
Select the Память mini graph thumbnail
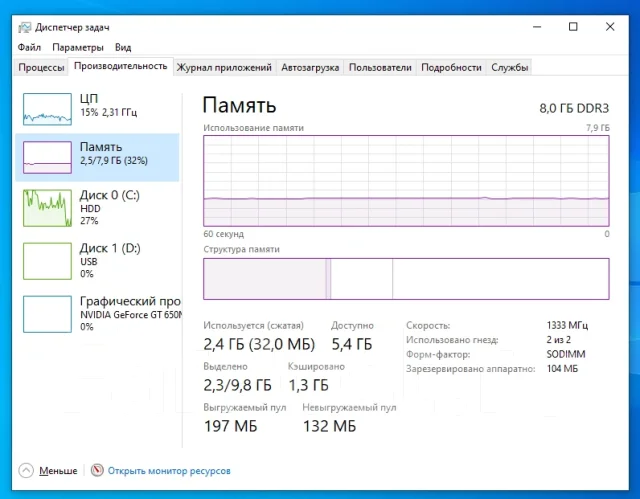[x=47, y=157]
